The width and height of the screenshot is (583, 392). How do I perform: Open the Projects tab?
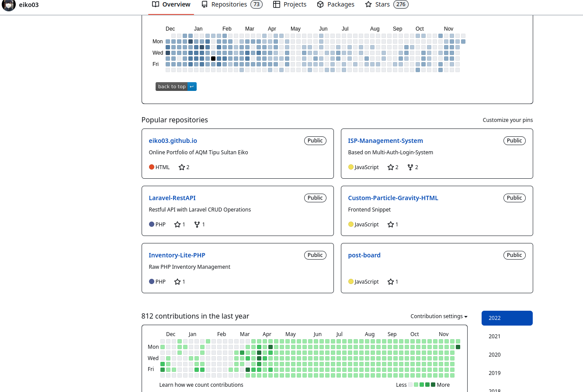click(289, 4)
